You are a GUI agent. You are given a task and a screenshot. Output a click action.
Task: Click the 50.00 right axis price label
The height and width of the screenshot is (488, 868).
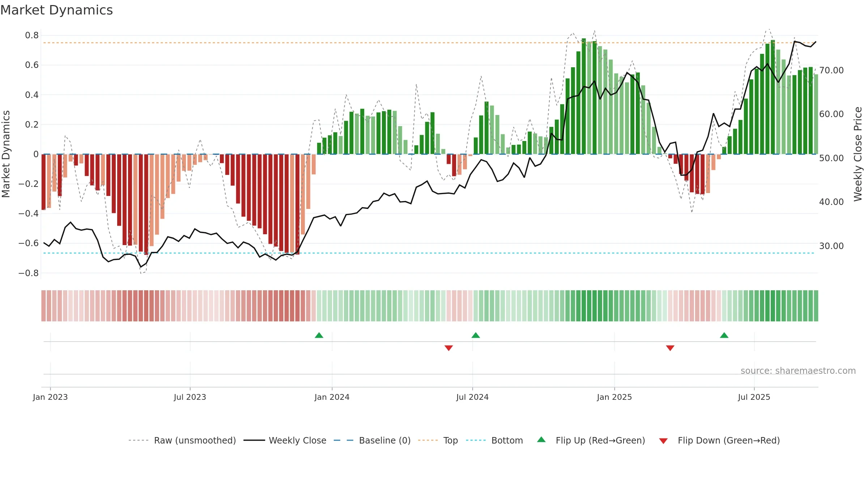(831, 158)
